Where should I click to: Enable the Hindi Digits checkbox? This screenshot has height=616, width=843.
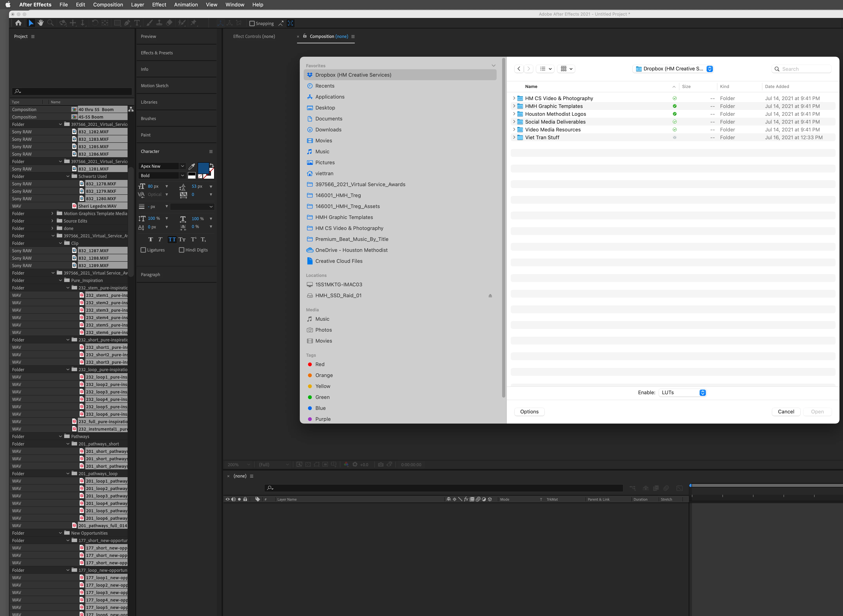tap(182, 250)
